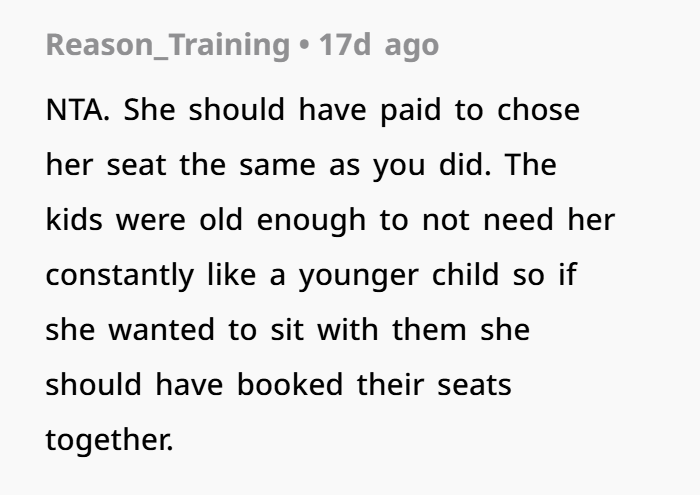Click the word "did." before "The"
This screenshot has height=495, width=700.
pyautogui.click(x=465, y=165)
